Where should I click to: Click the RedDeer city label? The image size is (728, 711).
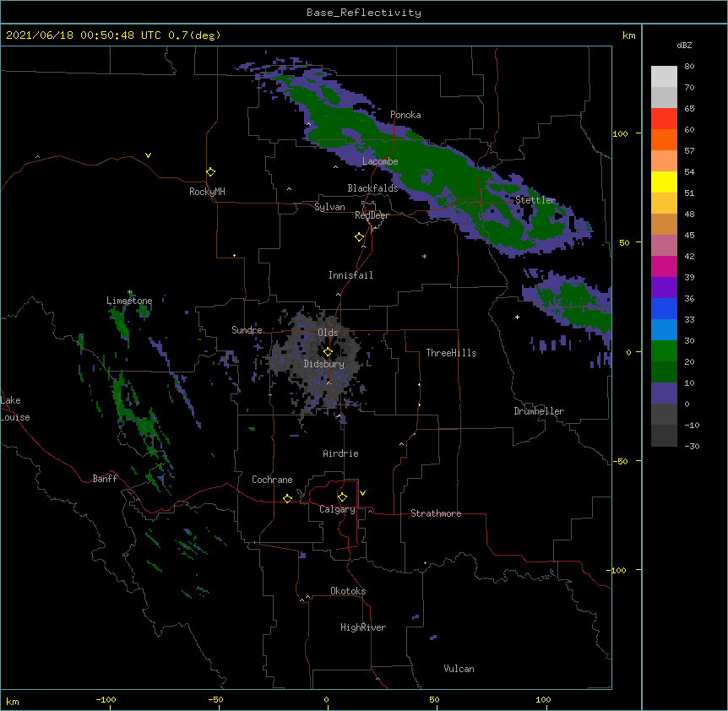pyautogui.click(x=372, y=215)
